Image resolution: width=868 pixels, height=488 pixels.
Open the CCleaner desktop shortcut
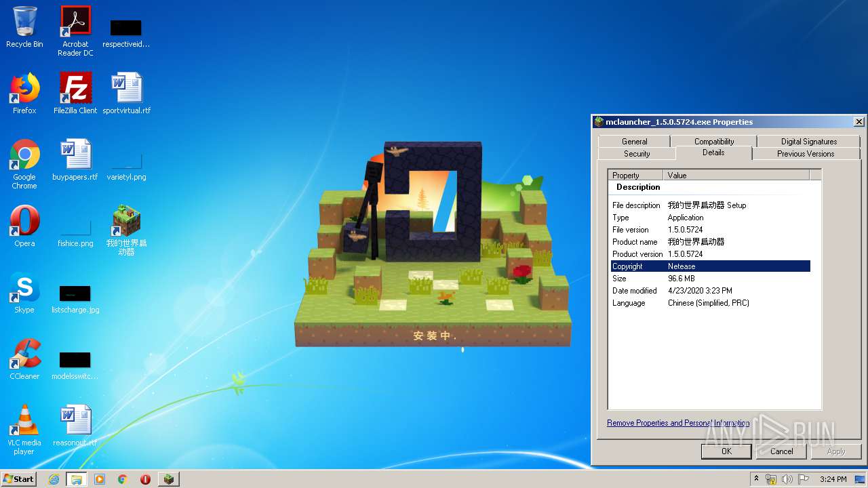point(24,359)
